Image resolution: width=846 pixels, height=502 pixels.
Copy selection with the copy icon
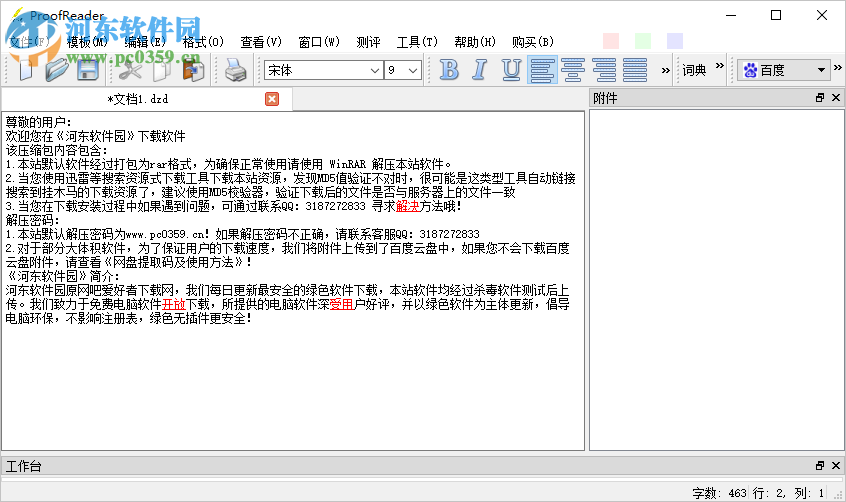pos(162,70)
